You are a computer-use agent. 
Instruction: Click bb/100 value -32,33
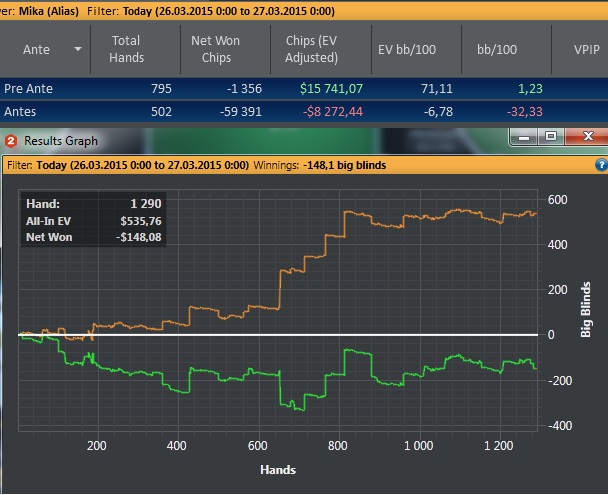525,112
